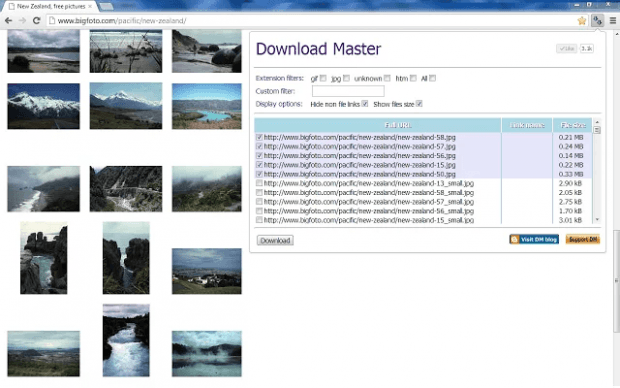Toggle the Hide non file links checkbox

pyautogui.click(x=365, y=104)
